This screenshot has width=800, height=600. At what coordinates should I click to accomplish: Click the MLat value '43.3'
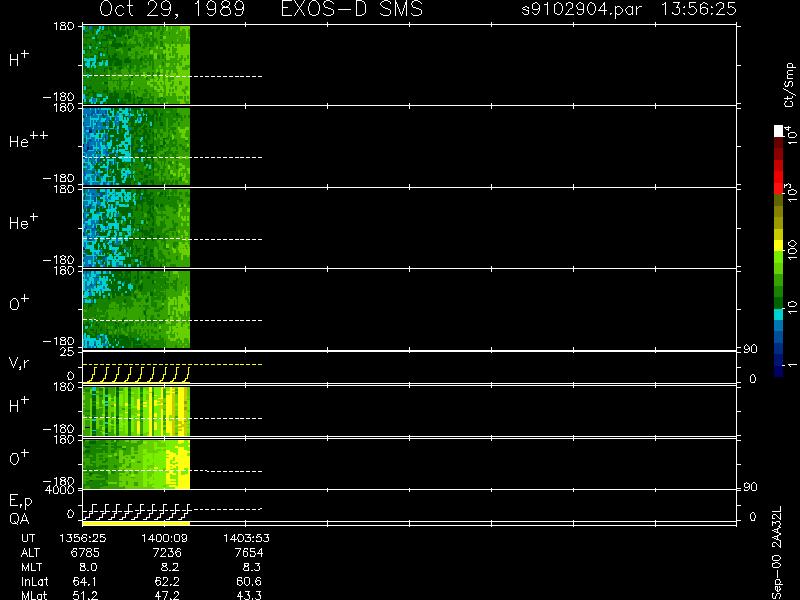[249, 595]
